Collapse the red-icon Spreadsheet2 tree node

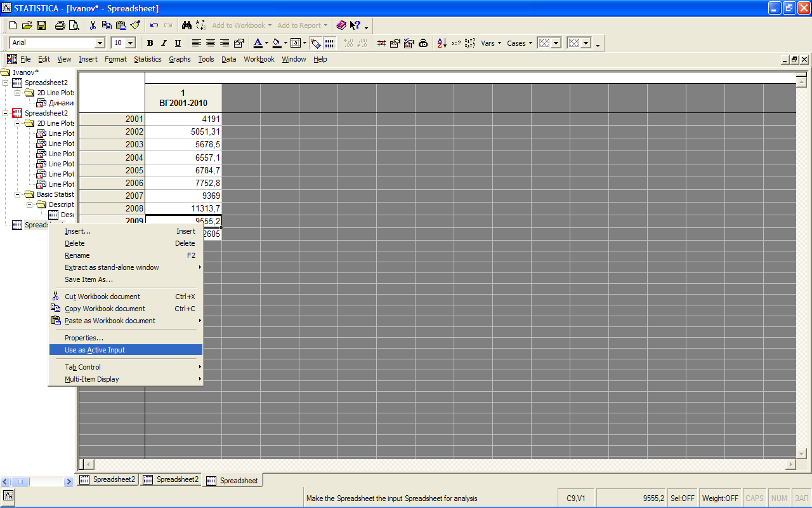coord(6,113)
